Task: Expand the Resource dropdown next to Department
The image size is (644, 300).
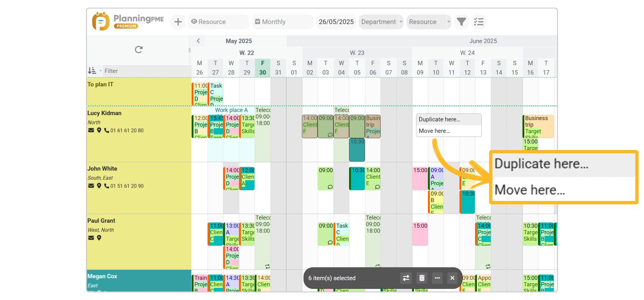Action: click(428, 22)
